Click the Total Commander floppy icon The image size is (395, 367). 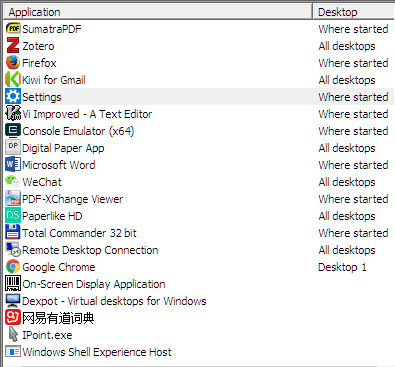pyautogui.click(x=13, y=233)
